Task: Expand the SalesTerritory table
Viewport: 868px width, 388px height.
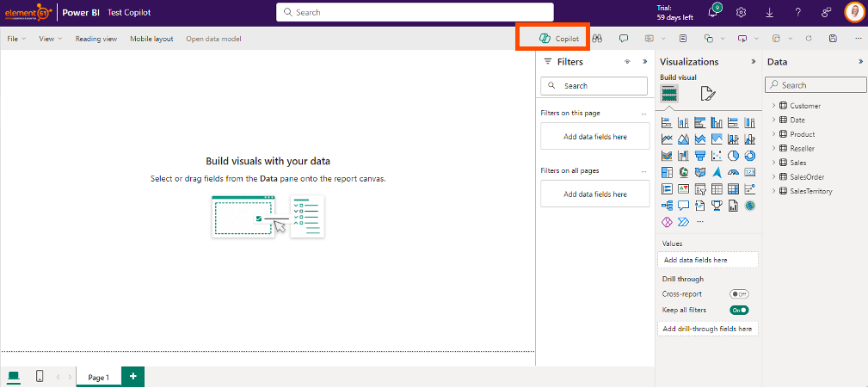Action: click(x=773, y=191)
